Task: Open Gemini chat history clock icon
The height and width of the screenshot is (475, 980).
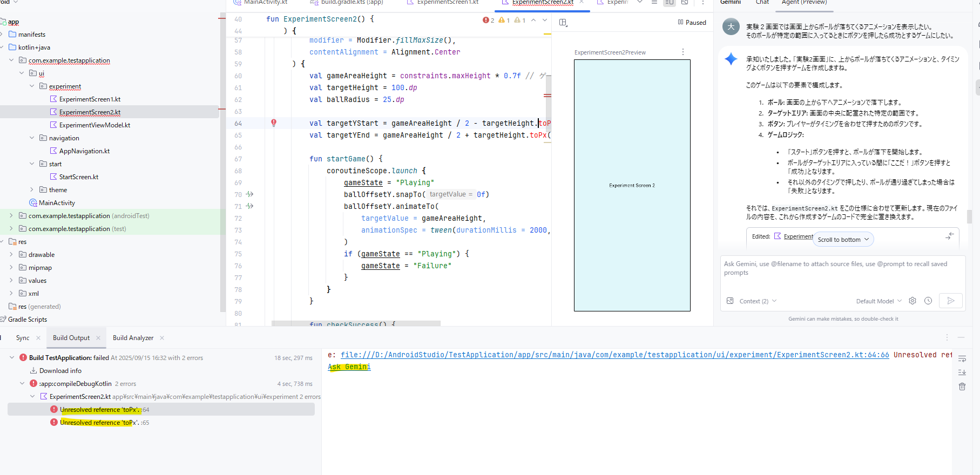Action: [x=928, y=301]
